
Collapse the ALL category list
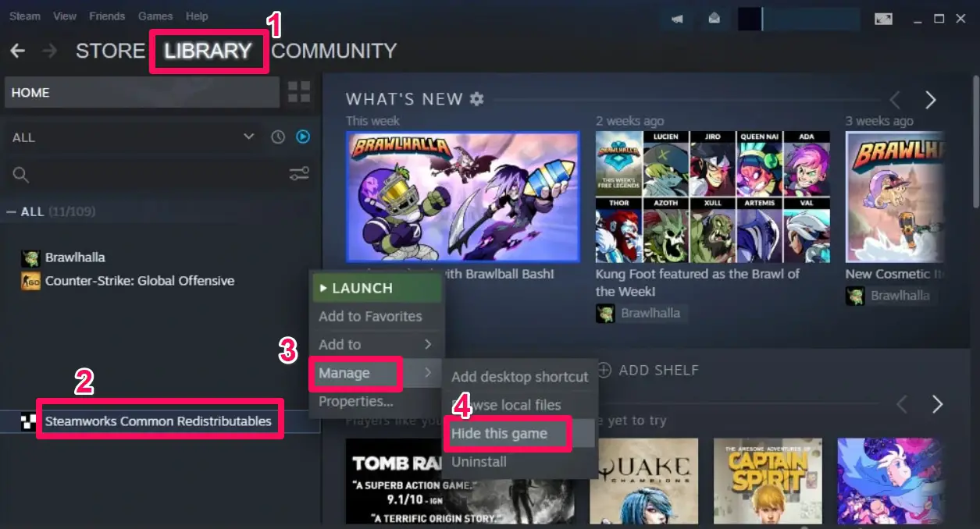click(x=11, y=211)
